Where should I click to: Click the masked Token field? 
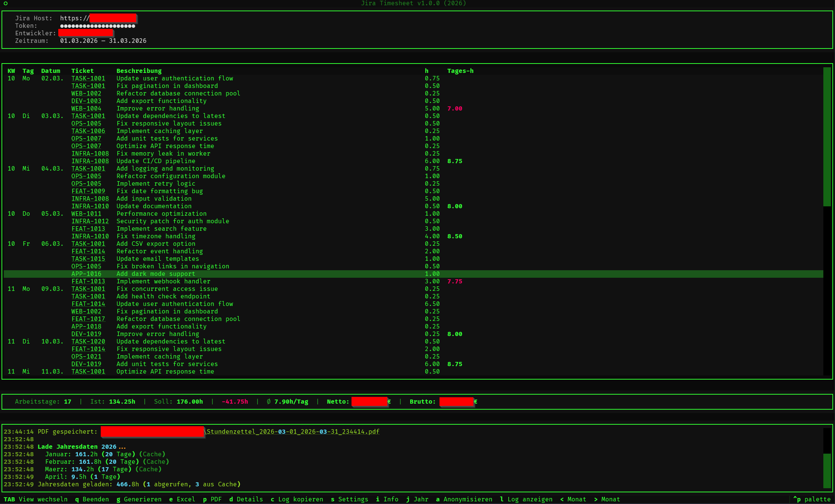(x=98, y=26)
